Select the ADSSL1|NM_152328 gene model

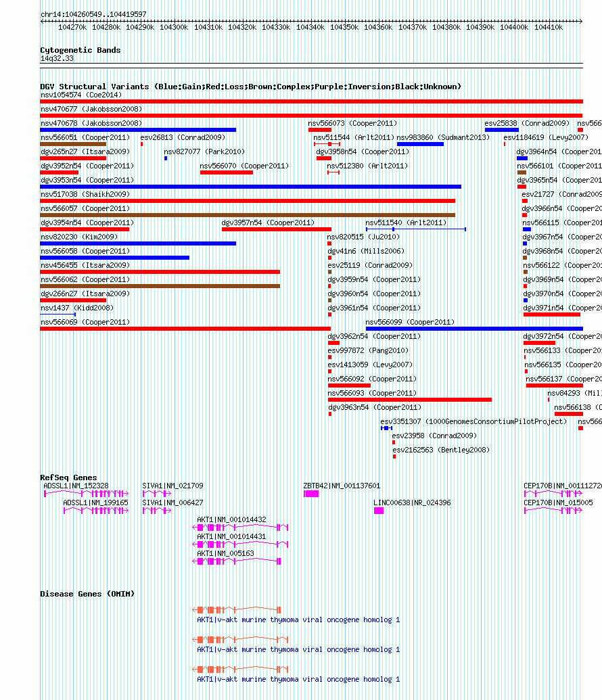point(86,493)
